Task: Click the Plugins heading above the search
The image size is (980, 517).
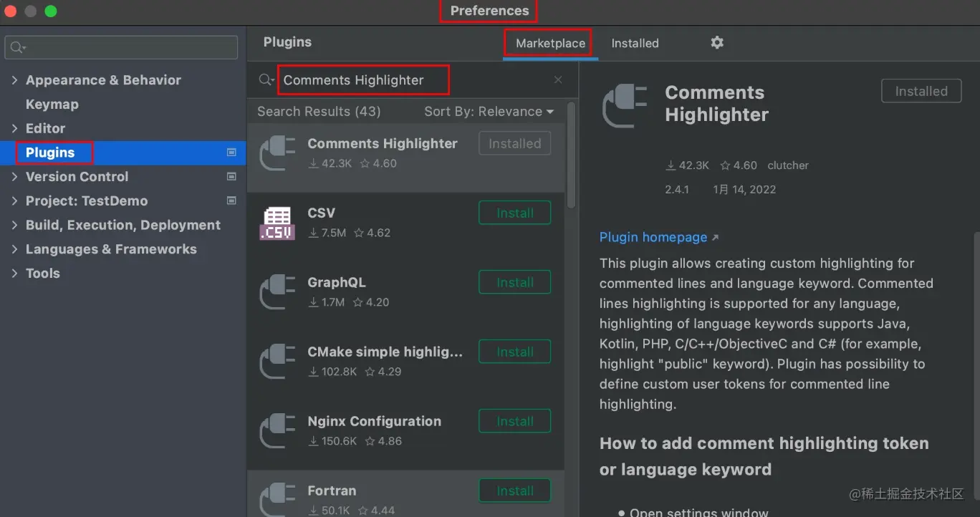Action: click(287, 42)
